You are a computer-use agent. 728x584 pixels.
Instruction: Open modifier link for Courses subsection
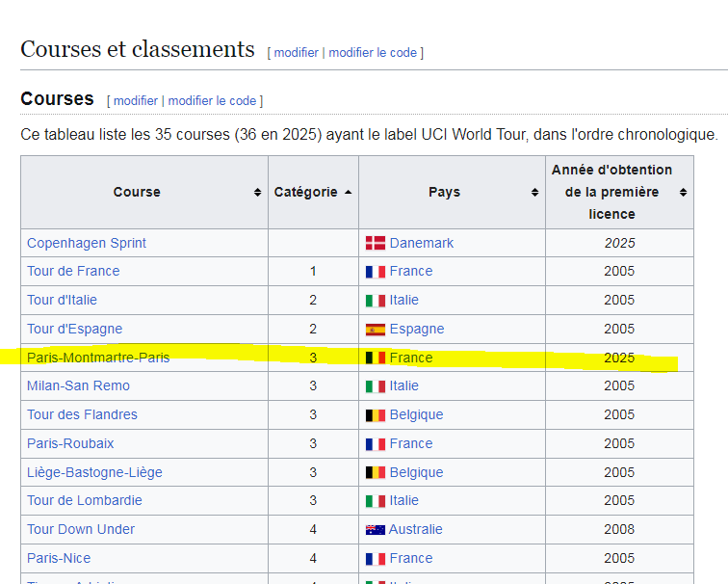[x=136, y=101]
